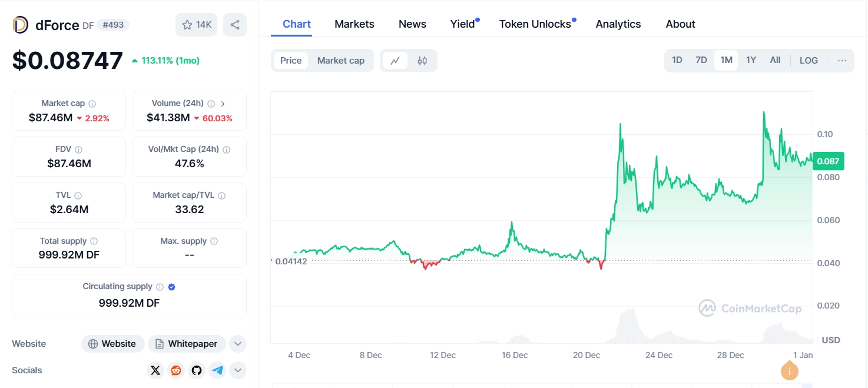The image size is (868, 388).
Task: Expand the socials list chevron
Action: pyautogui.click(x=238, y=370)
